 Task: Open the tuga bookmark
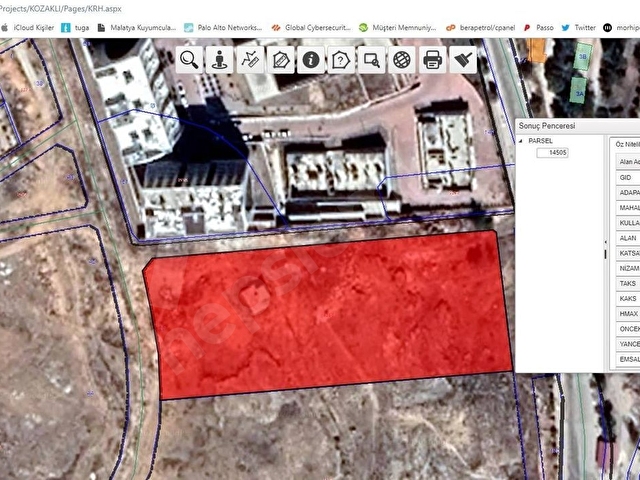pyautogui.click(x=75, y=28)
